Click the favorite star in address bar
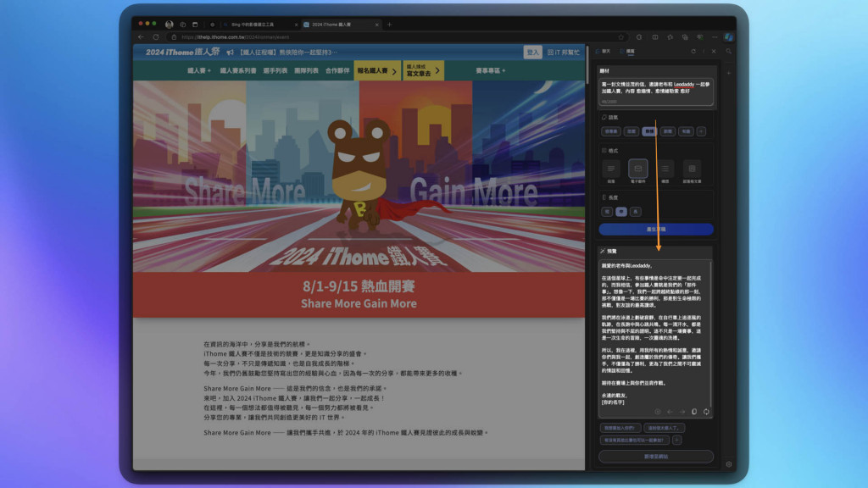 click(x=621, y=37)
